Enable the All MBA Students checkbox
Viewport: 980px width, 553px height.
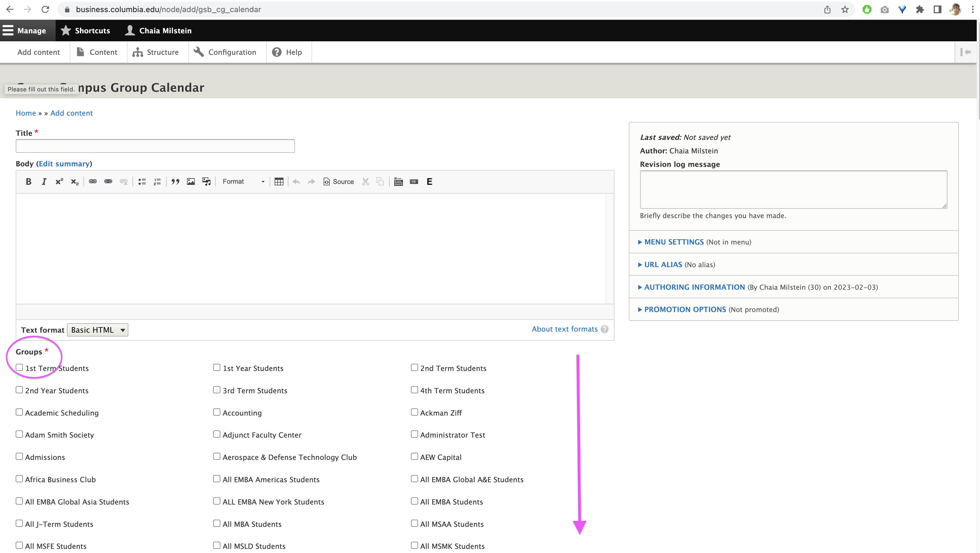(217, 524)
